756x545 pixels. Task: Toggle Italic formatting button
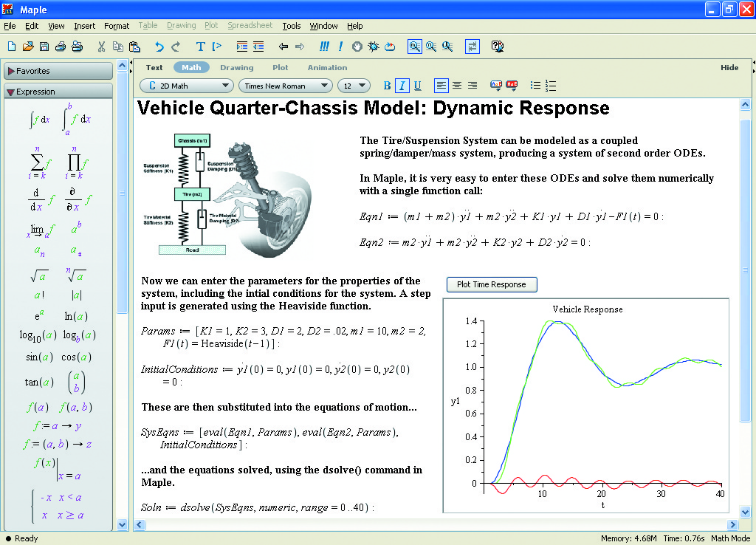(x=402, y=86)
